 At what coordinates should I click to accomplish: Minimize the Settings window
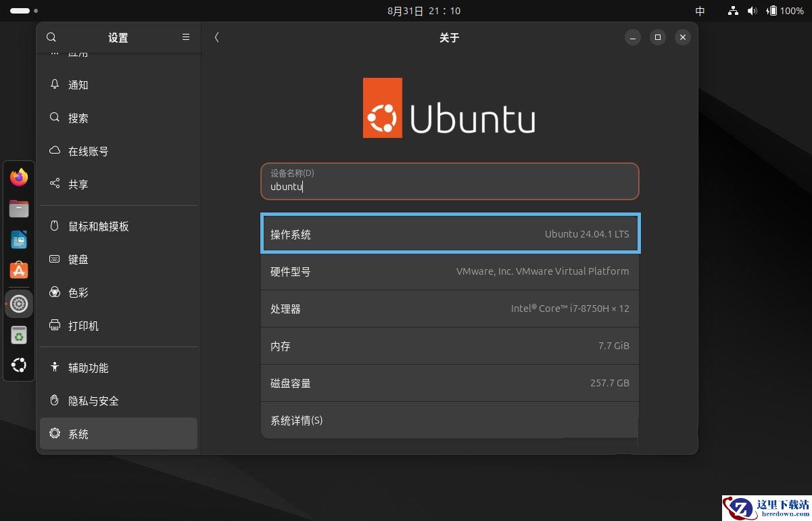click(632, 38)
